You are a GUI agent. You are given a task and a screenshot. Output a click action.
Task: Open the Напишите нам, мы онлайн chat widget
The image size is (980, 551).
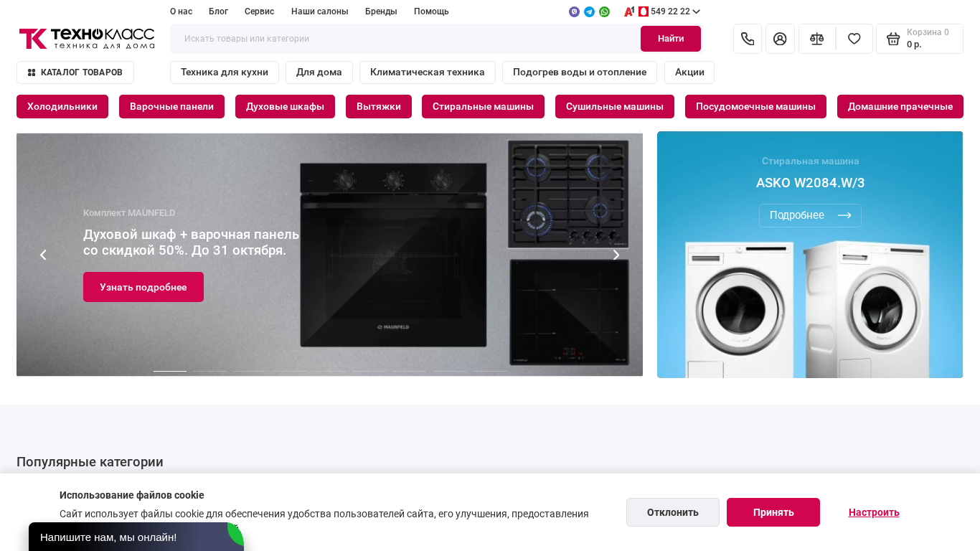pyautogui.click(x=136, y=537)
